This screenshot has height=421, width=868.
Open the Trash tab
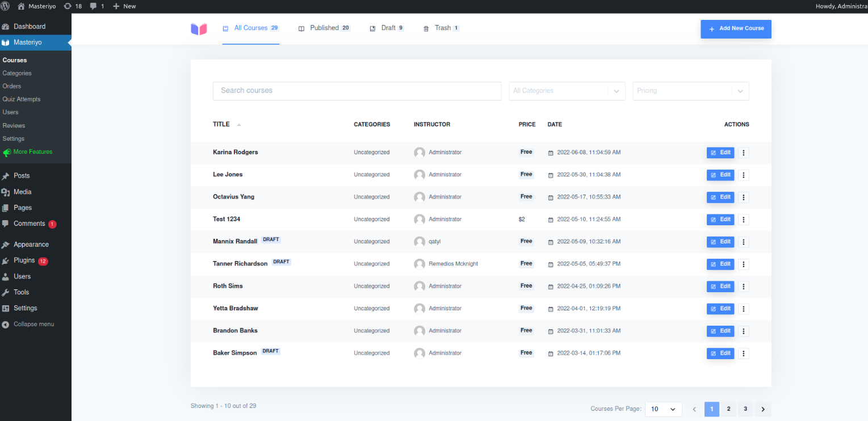click(x=441, y=28)
